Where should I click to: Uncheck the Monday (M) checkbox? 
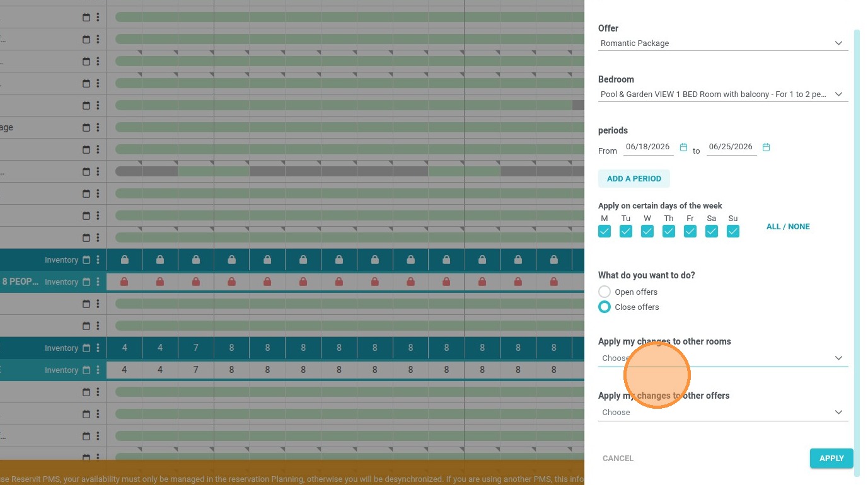(605, 231)
